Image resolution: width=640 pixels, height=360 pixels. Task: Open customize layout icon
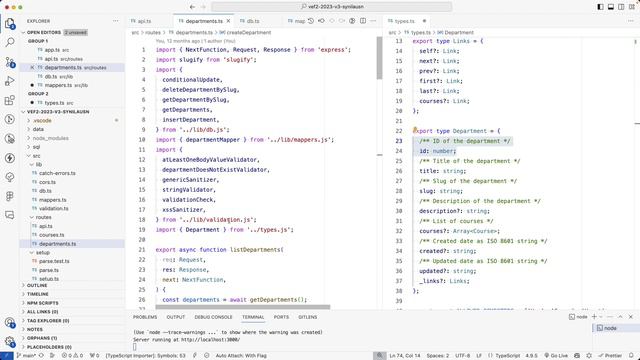[x=632, y=7]
